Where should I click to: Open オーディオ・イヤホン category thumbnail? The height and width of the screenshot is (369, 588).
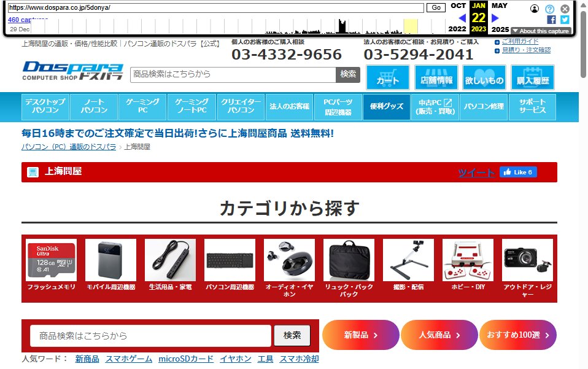(289, 260)
